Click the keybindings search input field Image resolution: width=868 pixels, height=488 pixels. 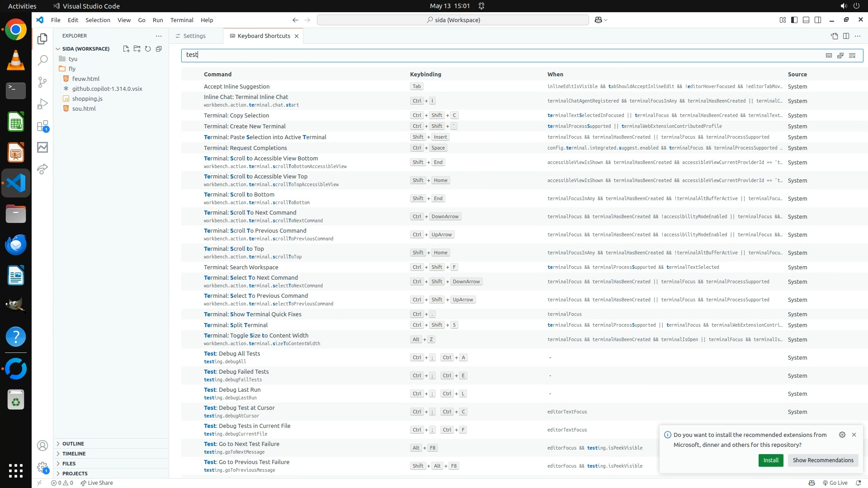click(497, 55)
